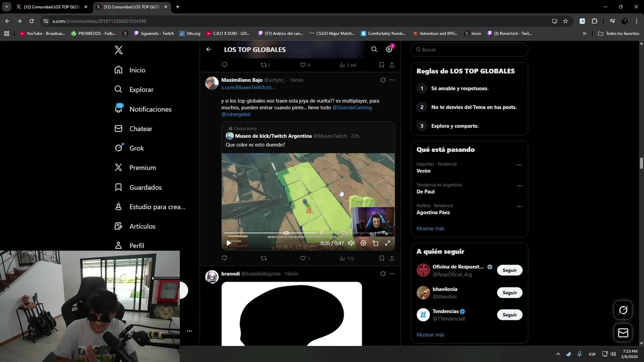644x362 pixels.
Task: Open Notificaciones in the sidebar
Action: (143, 109)
